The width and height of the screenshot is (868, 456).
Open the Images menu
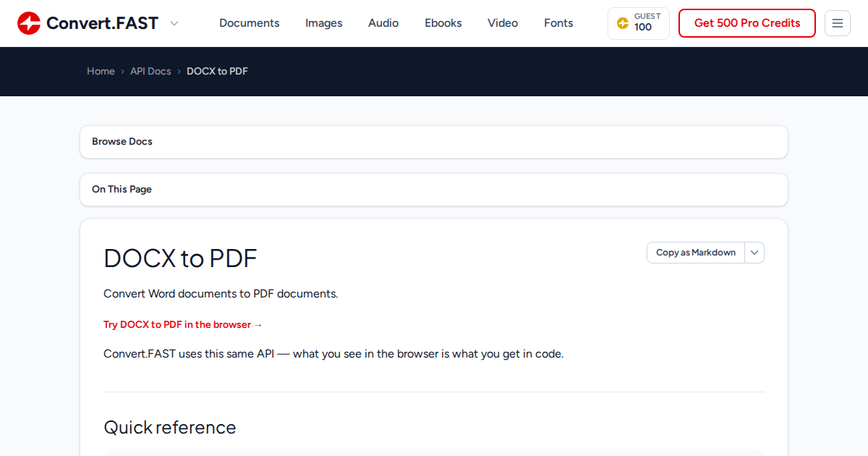(324, 23)
